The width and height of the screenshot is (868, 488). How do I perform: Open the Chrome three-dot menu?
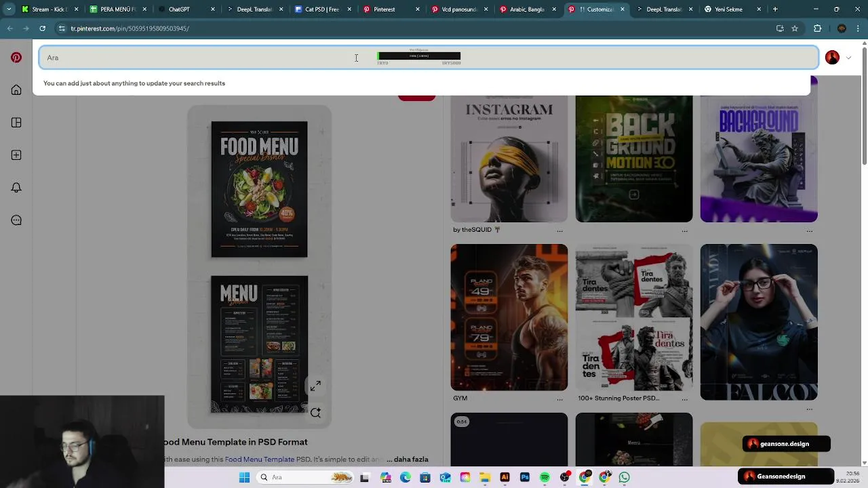(858, 28)
